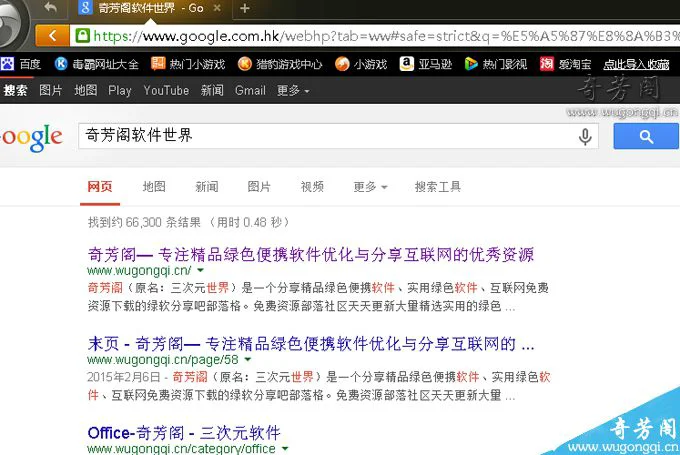Open the 小游戏 bookmark
The height and width of the screenshot is (455, 680).
point(361,64)
